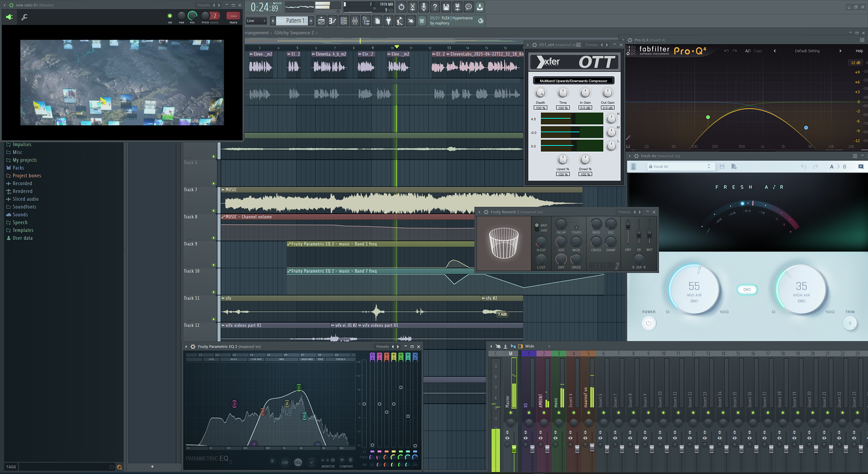Screen dimensions: 868x474
Task: Open the Templates folder in browser
Action: click(23, 230)
